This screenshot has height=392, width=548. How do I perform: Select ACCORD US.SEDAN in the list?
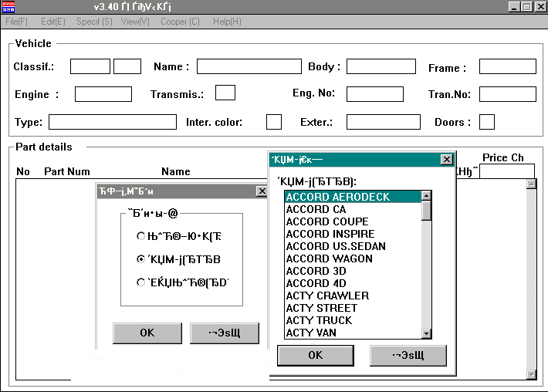(x=353, y=246)
